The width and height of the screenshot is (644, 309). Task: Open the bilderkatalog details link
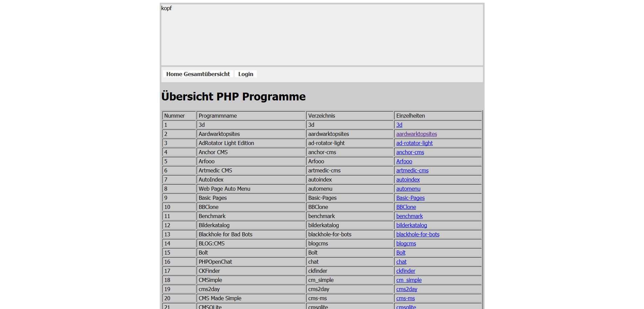click(411, 225)
